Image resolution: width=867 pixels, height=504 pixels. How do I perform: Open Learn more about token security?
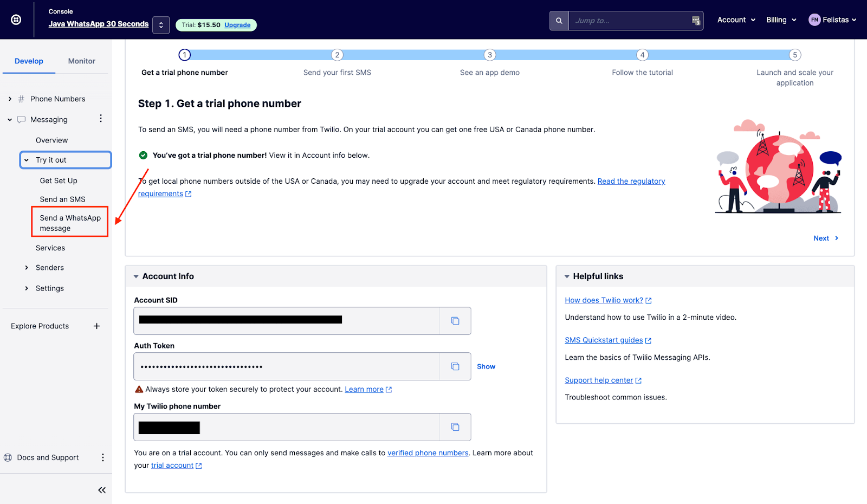[x=368, y=390]
